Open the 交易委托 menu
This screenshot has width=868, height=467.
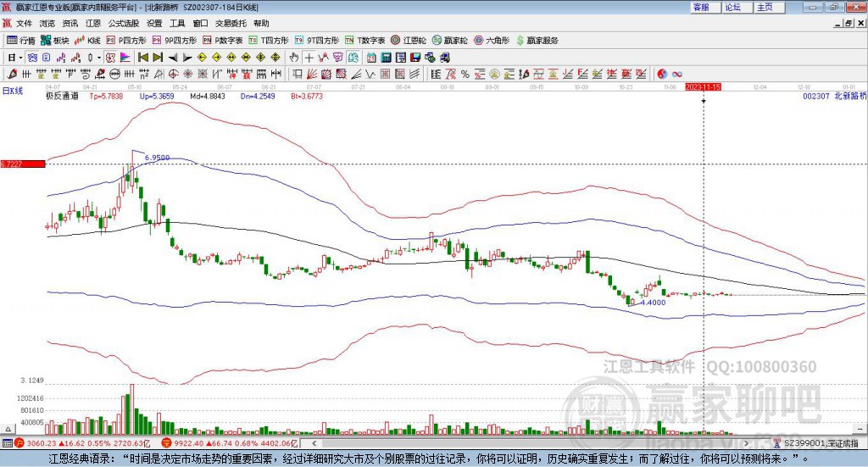[231, 23]
